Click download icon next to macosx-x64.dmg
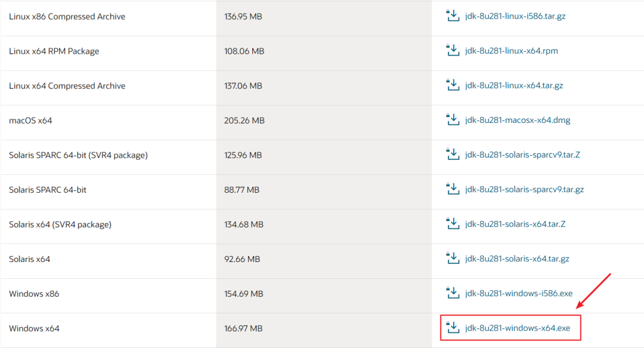This screenshot has width=644, height=348. [x=453, y=120]
